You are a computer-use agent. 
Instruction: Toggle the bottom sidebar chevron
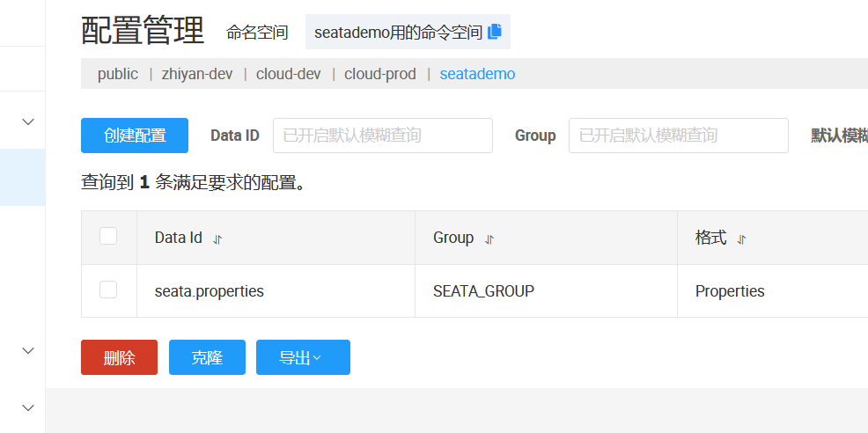point(28,407)
